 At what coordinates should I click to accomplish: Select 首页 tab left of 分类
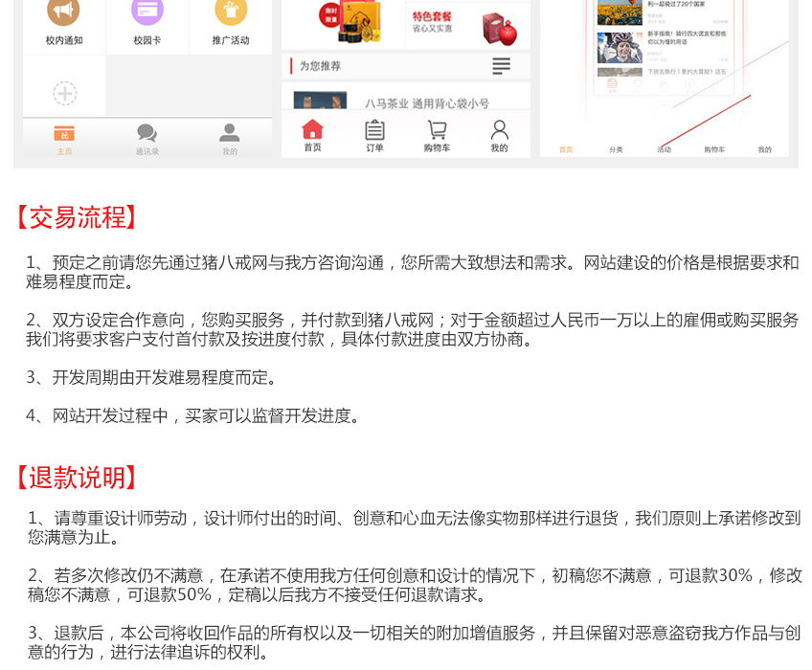point(566,148)
